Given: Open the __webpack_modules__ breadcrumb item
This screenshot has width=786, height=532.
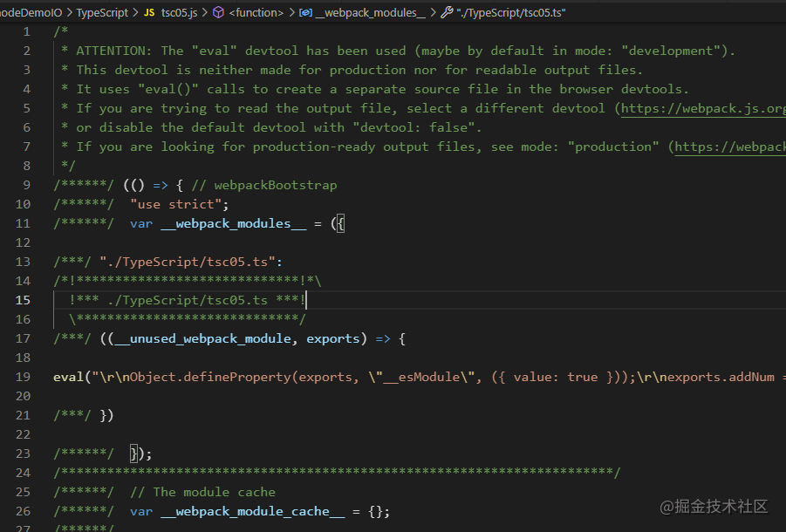Looking at the screenshot, I should pyautogui.click(x=371, y=12).
